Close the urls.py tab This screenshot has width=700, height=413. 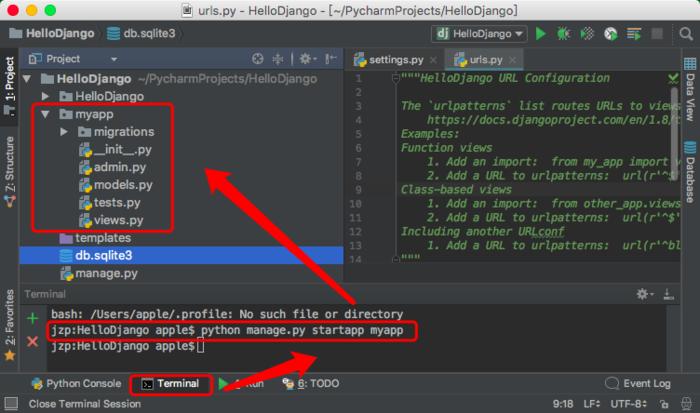(x=512, y=59)
